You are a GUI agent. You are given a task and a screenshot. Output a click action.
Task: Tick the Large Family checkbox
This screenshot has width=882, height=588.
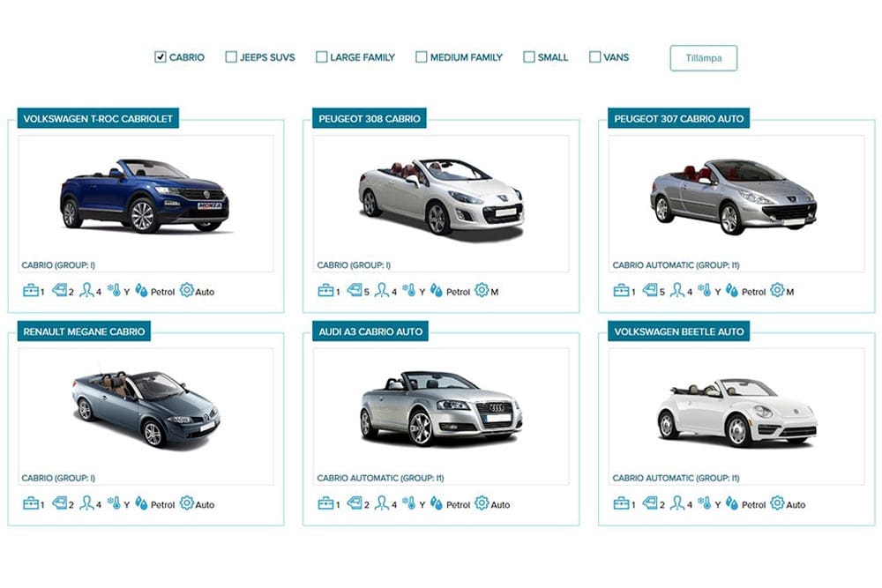tap(322, 57)
